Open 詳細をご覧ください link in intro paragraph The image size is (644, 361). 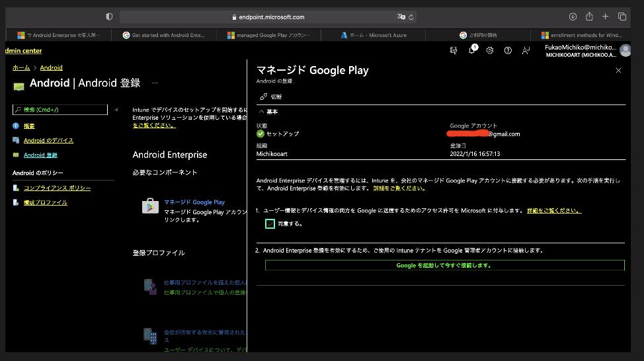click(x=400, y=188)
